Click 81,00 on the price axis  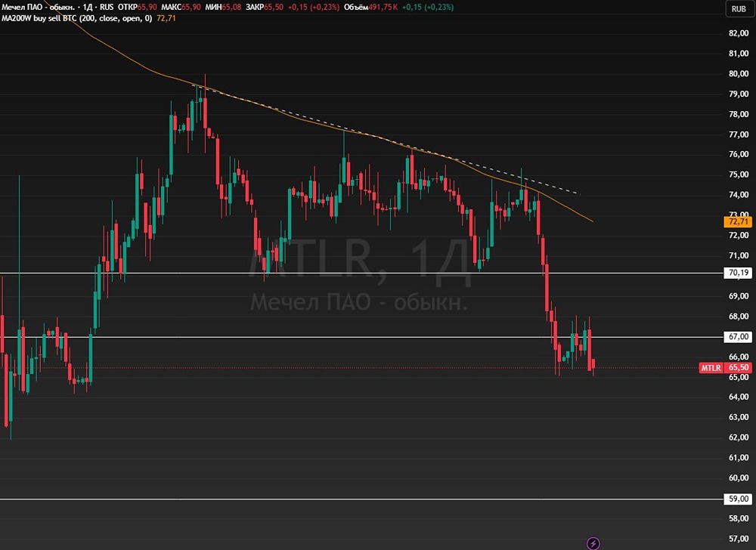tap(739, 53)
